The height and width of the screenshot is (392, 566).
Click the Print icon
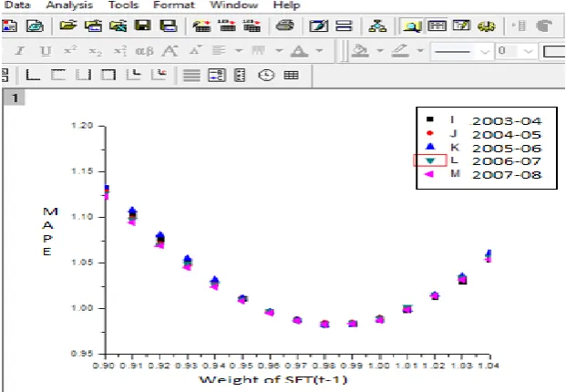pos(284,26)
